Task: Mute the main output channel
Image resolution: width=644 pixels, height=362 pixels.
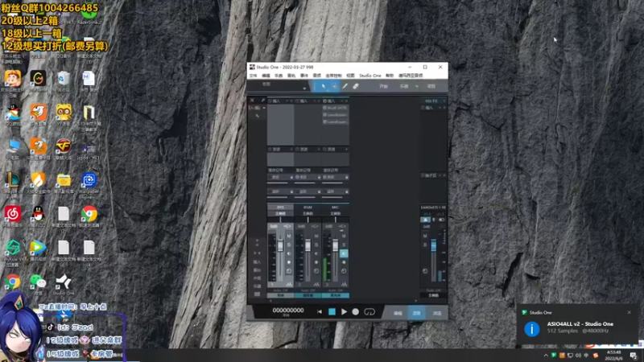Action: (425, 236)
